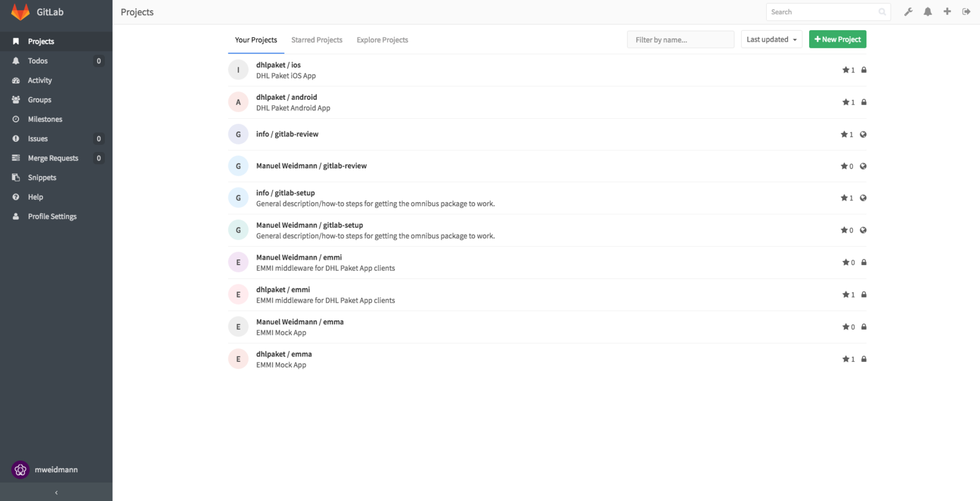This screenshot has width=980, height=501.
Task: Click the mweidmann username in sidebar
Action: 56,470
